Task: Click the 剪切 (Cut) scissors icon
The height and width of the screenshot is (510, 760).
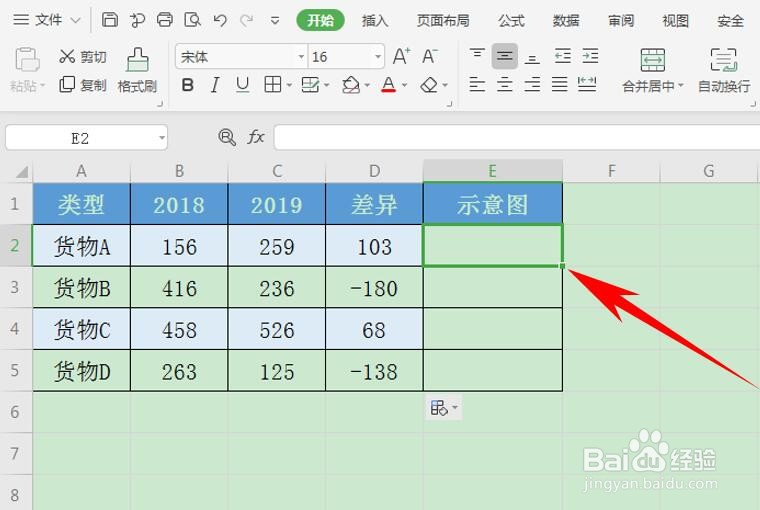Action: (x=67, y=57)
